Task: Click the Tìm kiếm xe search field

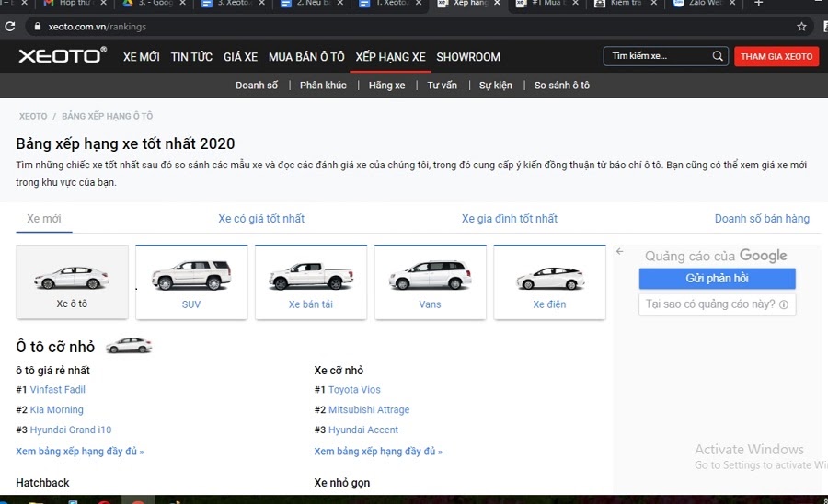Action: (x=658, y=56)
